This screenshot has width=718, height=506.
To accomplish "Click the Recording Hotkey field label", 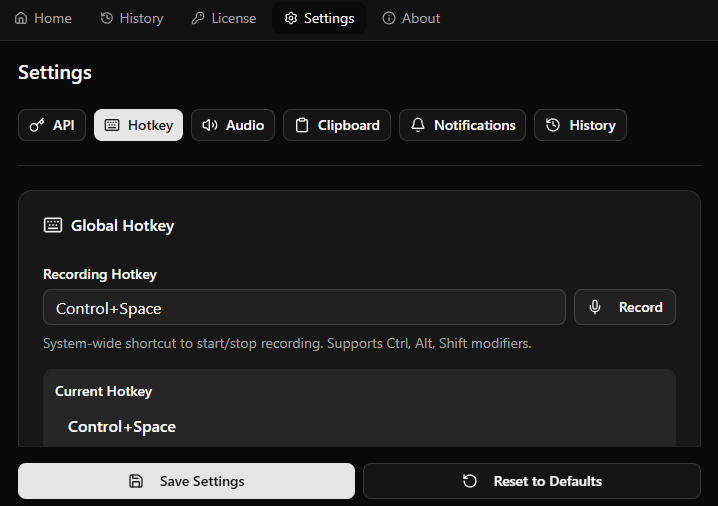I will pos(100,274).
